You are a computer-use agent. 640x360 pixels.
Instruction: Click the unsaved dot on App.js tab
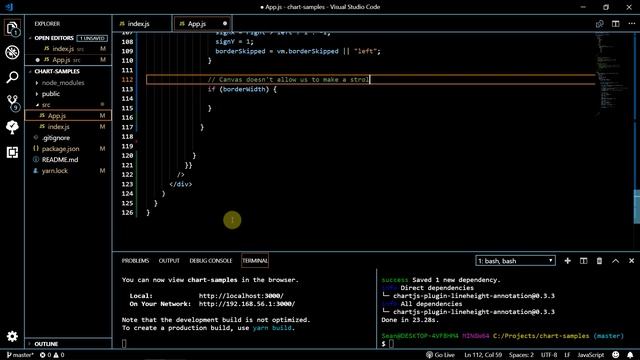click(x=225, y=23)
